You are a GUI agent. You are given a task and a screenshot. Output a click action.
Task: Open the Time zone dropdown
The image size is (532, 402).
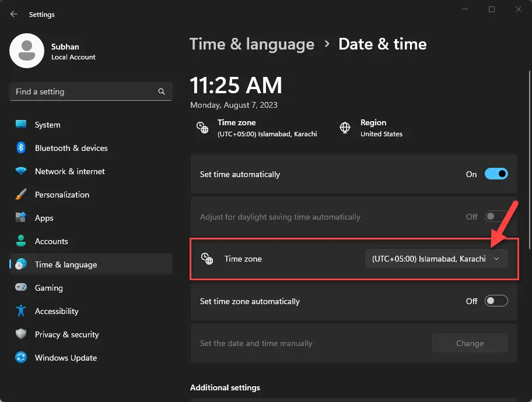pyautogui.click(x=436, y=259)
